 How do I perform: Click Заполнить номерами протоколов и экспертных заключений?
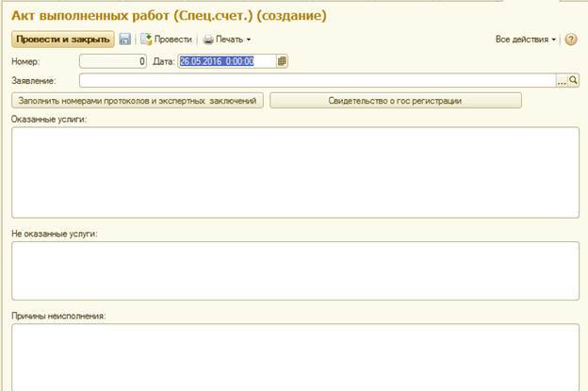pos(137,100)
